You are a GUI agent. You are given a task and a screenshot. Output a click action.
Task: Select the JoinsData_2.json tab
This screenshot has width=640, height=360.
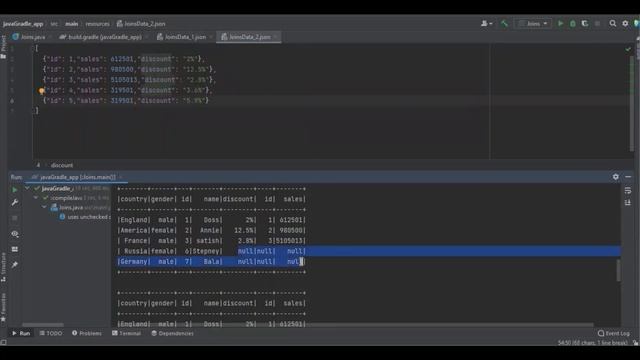pyautogui.click(x=248, y=37)
